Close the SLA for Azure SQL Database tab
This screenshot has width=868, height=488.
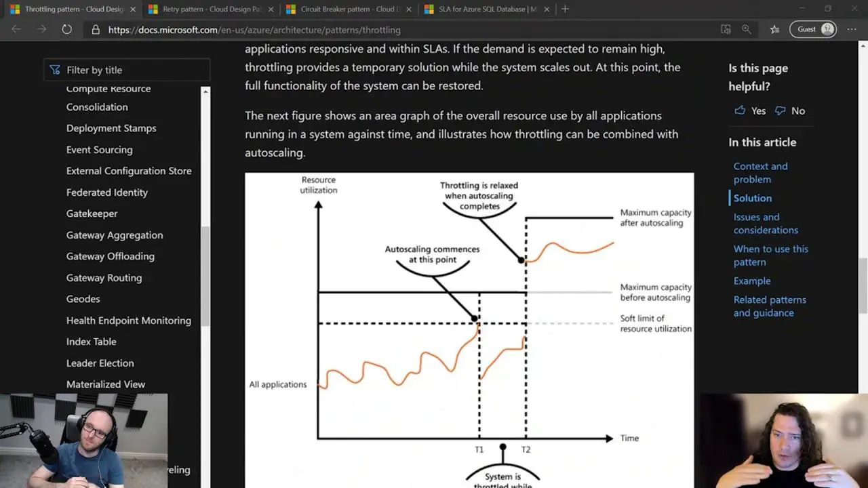pyautogui.click(x=547, y=9)
